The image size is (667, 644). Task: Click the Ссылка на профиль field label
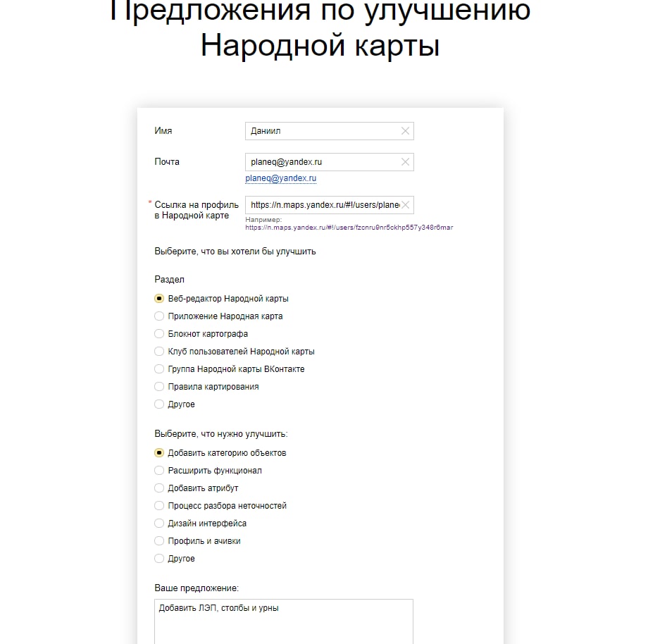(197, 210)
